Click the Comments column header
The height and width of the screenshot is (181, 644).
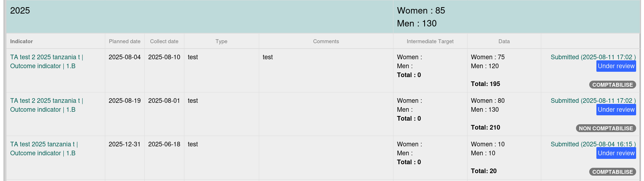[x=326, y=41]
